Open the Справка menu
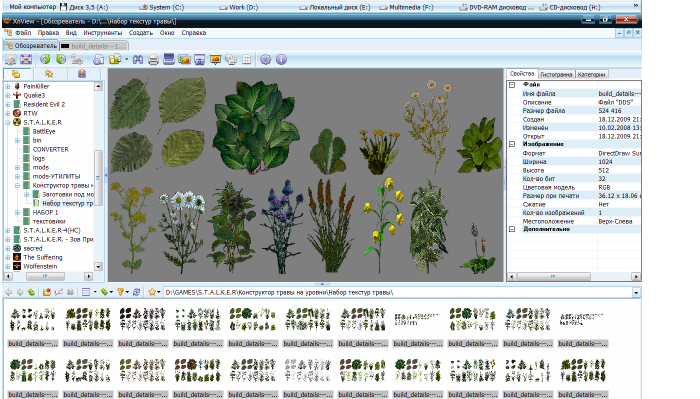 coord(194,33)
